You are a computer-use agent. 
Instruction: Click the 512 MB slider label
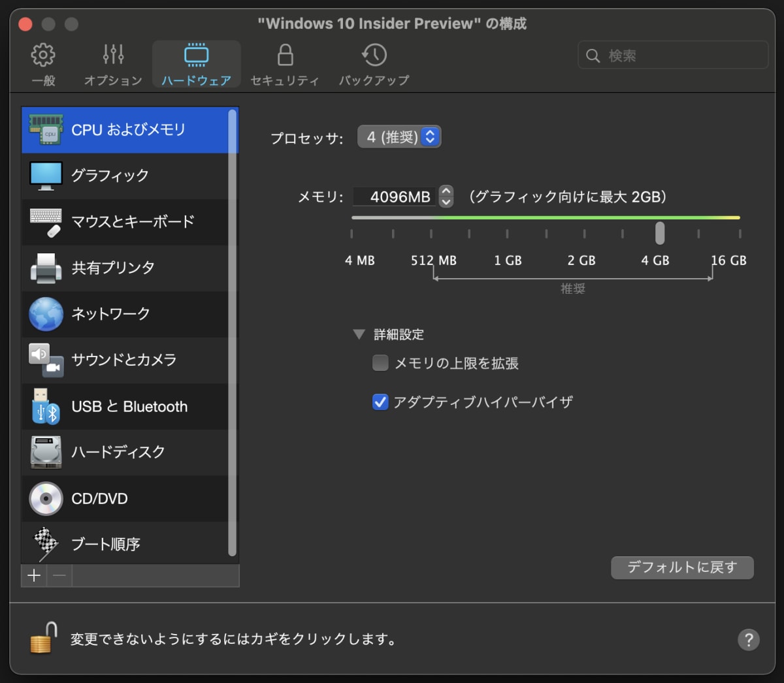point(434,261)
